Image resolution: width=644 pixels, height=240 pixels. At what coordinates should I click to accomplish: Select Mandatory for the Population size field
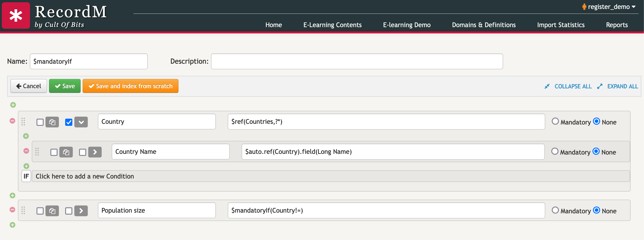pyautogui.click(x=555, y=210)
